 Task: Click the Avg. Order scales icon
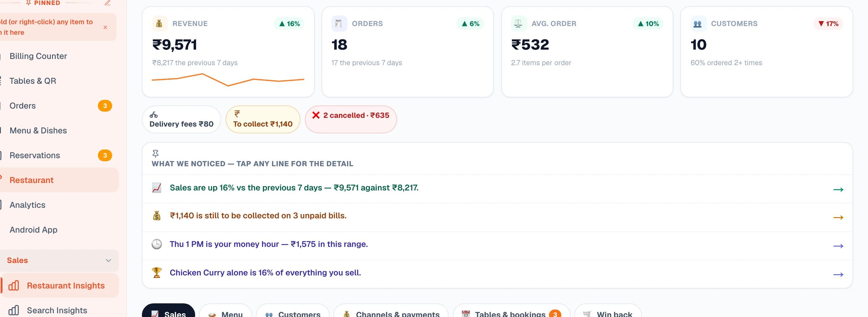[x=519, y=24]
